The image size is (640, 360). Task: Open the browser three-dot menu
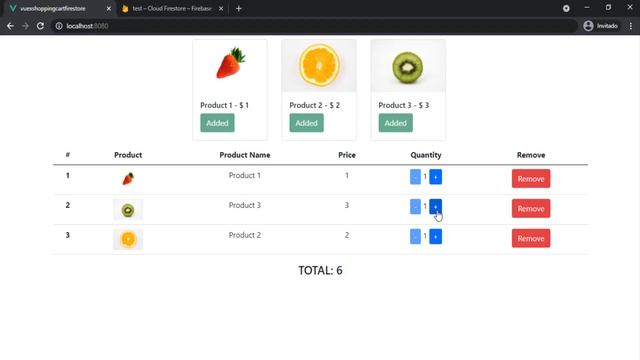pos(631,26)
